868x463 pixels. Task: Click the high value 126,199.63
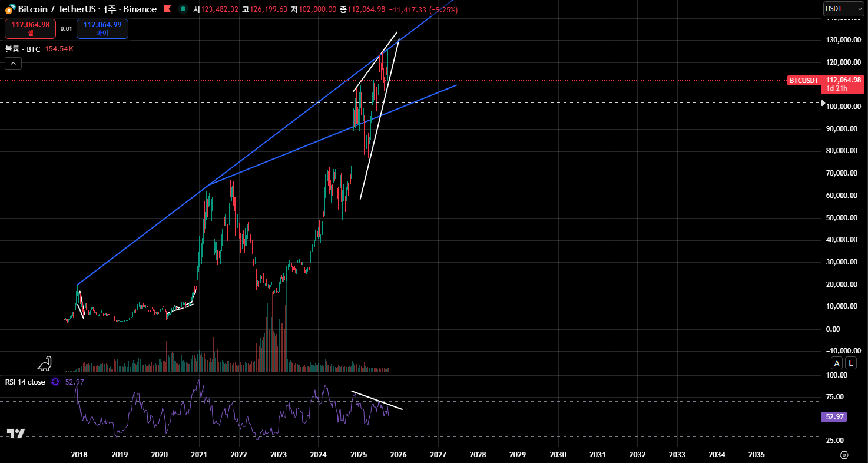[269, 9]
